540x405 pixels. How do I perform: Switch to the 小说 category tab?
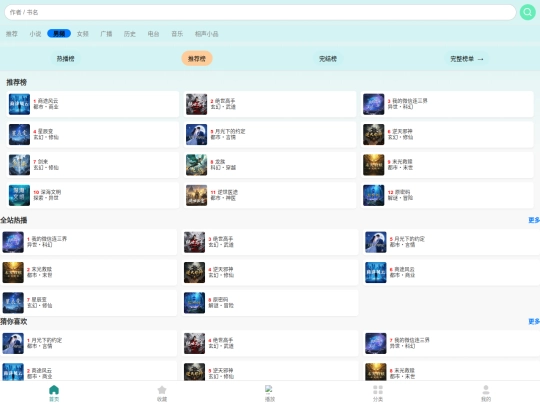click(x=35, y=34)
